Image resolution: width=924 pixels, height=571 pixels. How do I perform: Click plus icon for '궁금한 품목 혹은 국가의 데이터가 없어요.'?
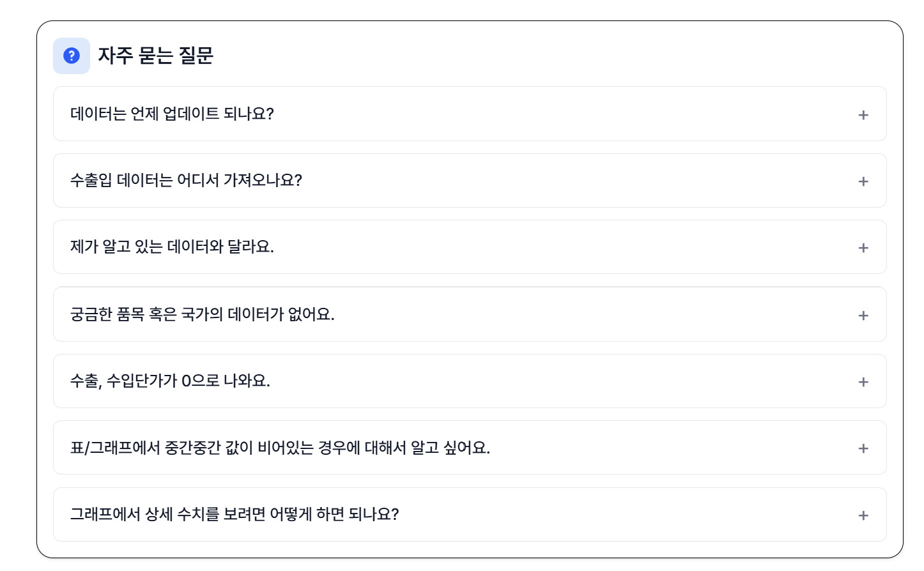[x=863, y=316]
